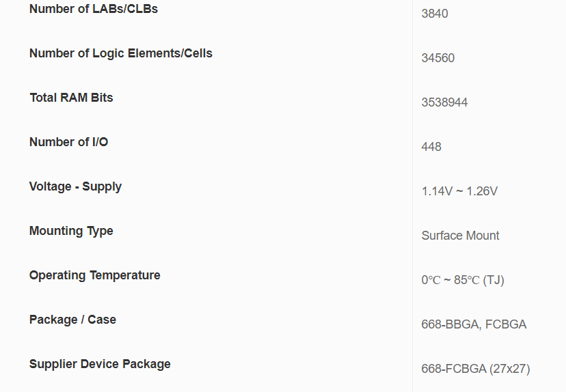This screenshot has width=566, height=392.
Task: Select the 34560 logic elements value
Action: point(438,58)
